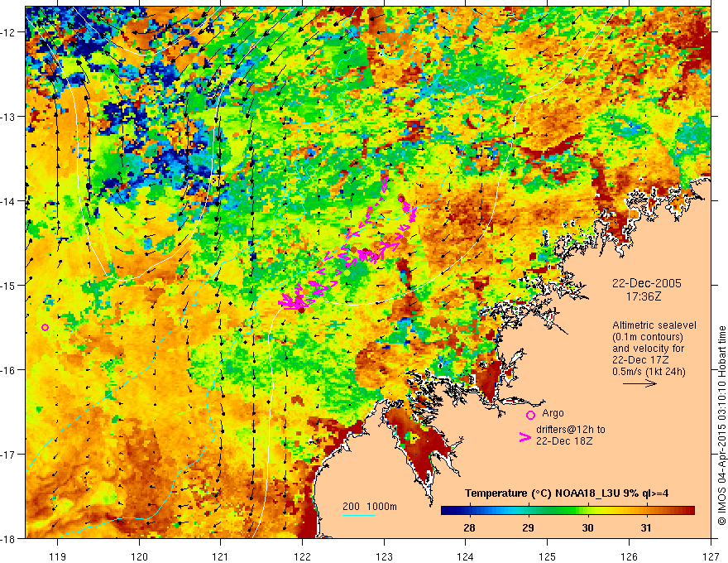Click the 'and velocity for' text line
Viewport: 728px width, 563px height.
coord(648,349)
